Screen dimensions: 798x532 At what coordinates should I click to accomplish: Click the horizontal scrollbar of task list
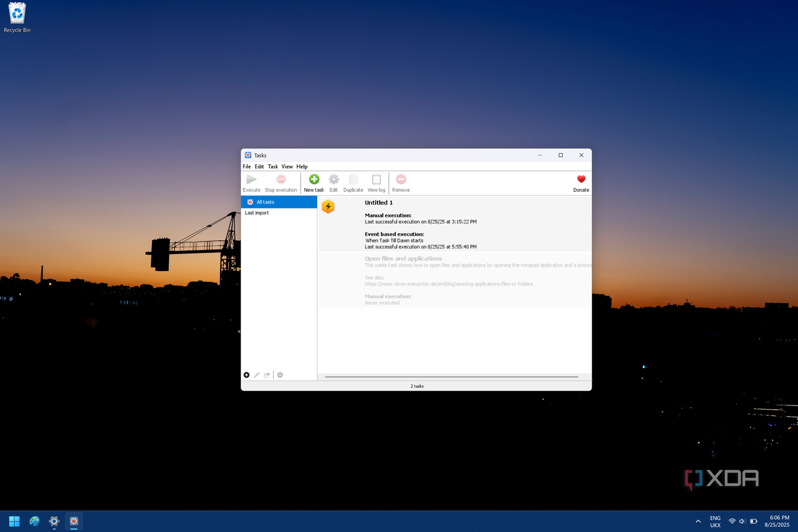tap(451, 377)
